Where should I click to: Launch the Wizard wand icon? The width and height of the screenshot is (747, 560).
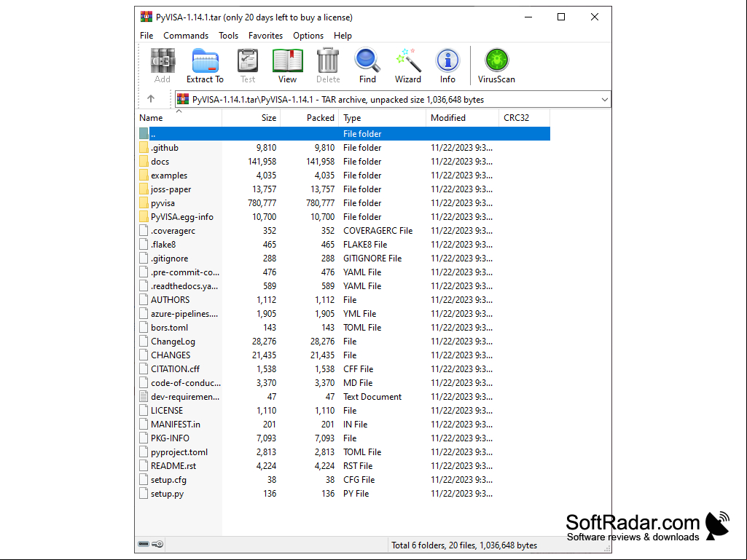pos(408,60)
